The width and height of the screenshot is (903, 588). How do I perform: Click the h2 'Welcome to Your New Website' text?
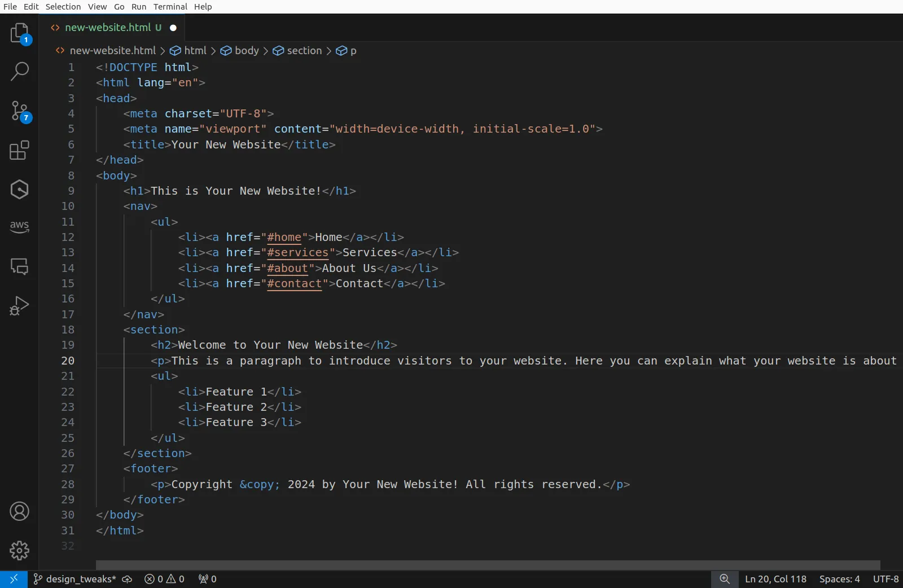(x=271, y=345)
